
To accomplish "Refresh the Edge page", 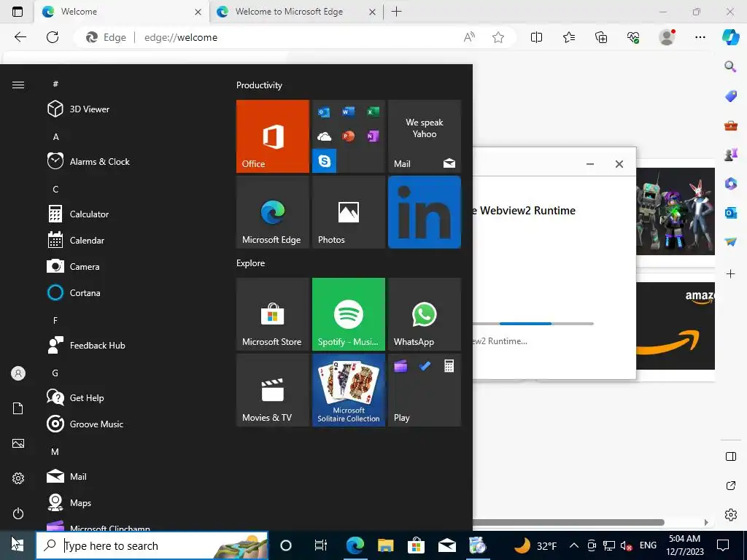I will 53,37.
